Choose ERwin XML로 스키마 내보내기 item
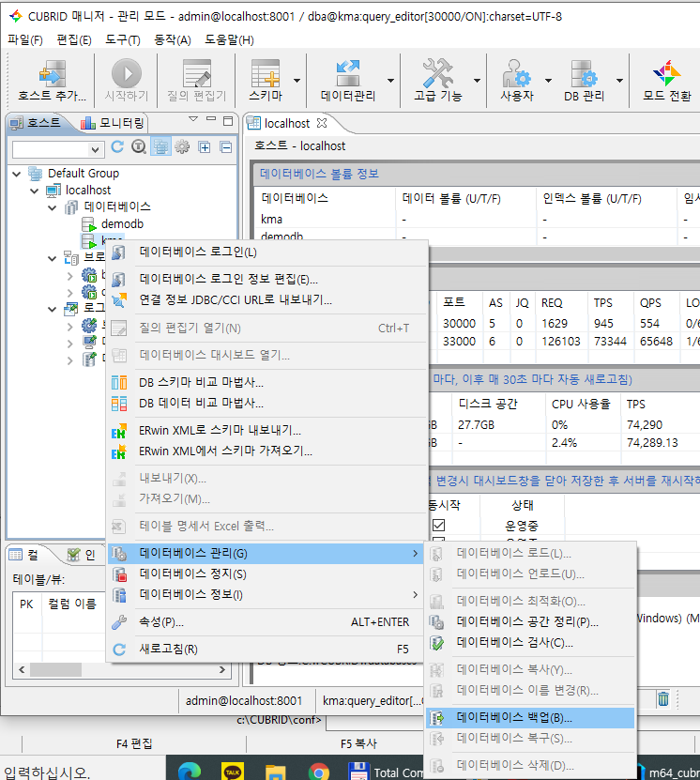This screenshot has height=780, width=700. [267, 430]
